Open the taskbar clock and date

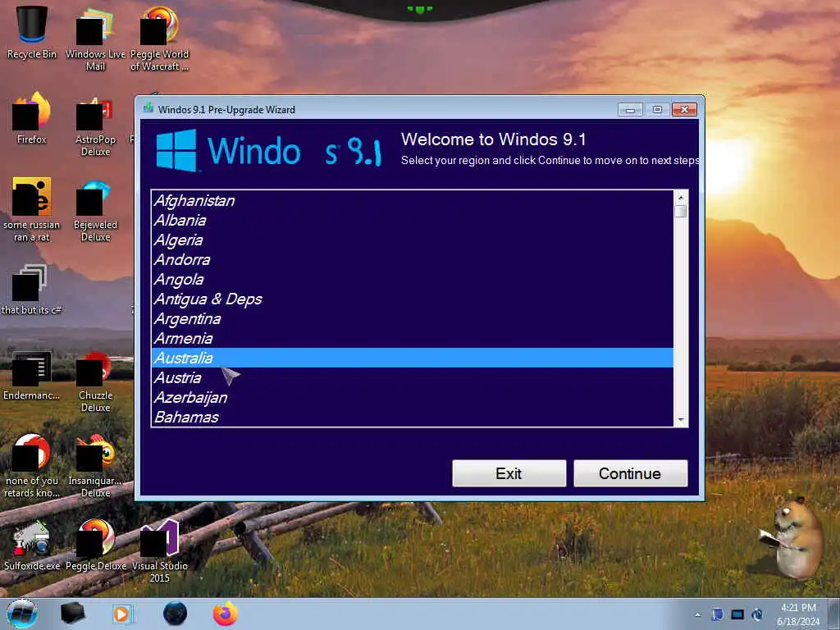click(x=799, y=614)
